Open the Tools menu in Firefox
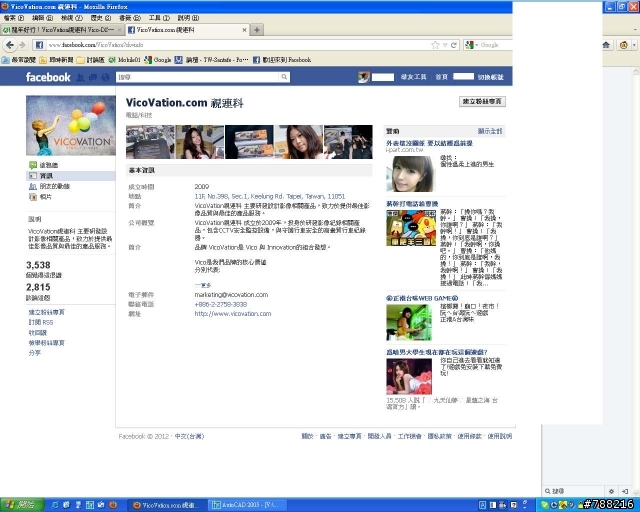 click(x=159, y=18)
